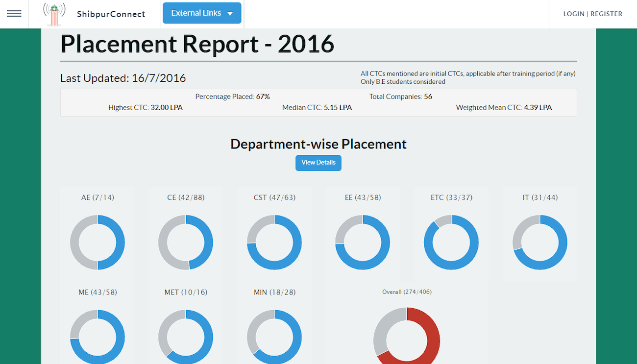Image resolution: width=637 pixels, height=364 pixels.
Task: Open the hamburger menu icon
Action: point(14,14)
